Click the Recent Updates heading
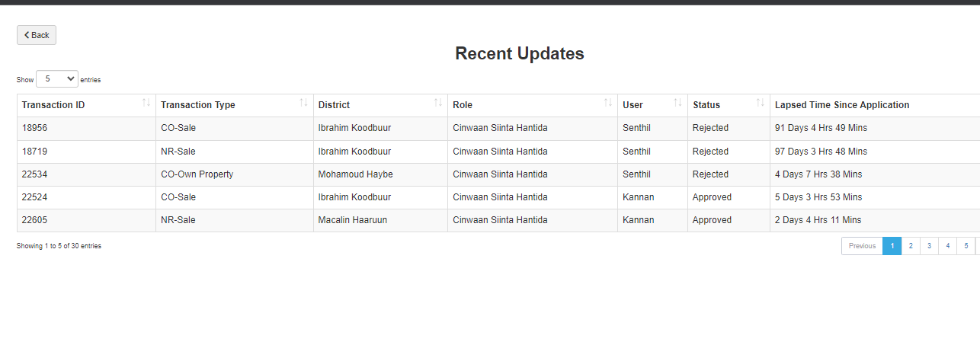 pyautogui.click(x=520, y=53)
